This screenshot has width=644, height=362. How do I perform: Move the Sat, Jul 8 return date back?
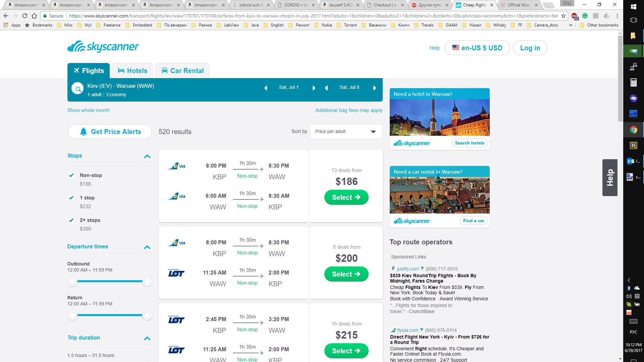[x=326, y=88]
